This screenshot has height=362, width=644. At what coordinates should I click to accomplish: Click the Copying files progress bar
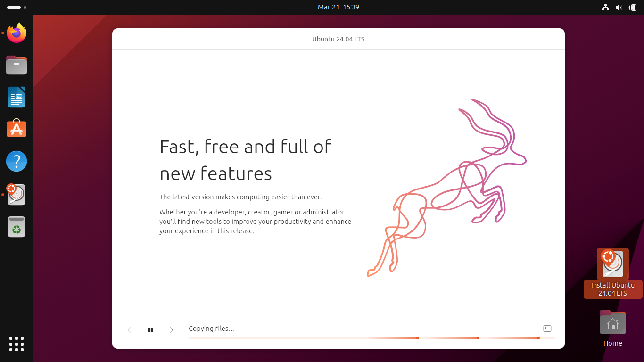pos(372,338)
